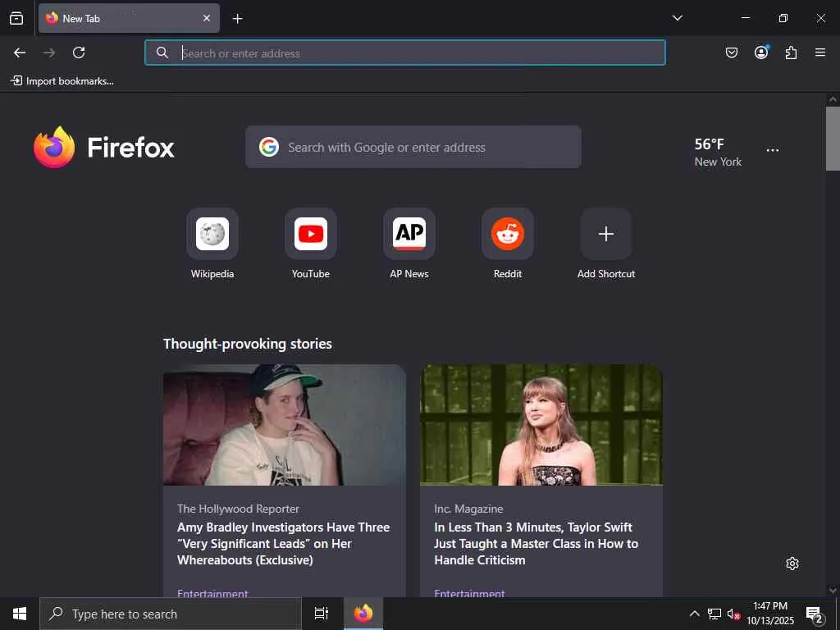This screenshot has height=630, width=840.
Task: Open the Amy Bradley story thumbnail
Action: [285, 425]
